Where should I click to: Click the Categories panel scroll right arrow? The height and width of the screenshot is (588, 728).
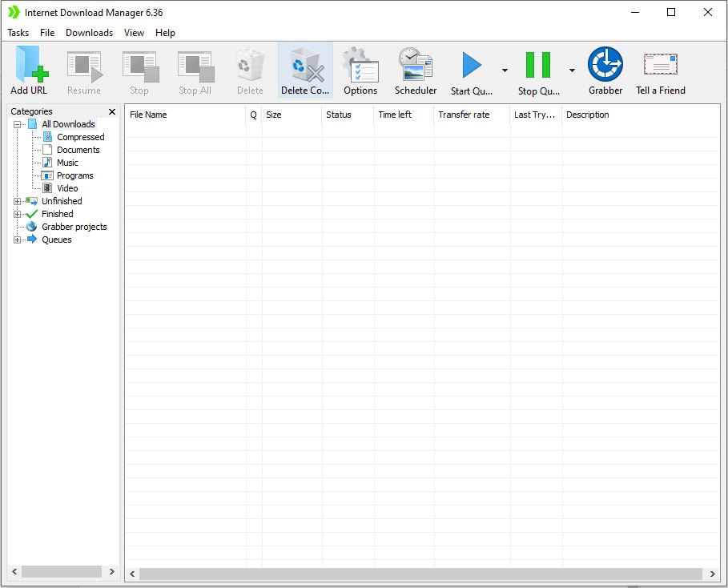tap(112, 571)
